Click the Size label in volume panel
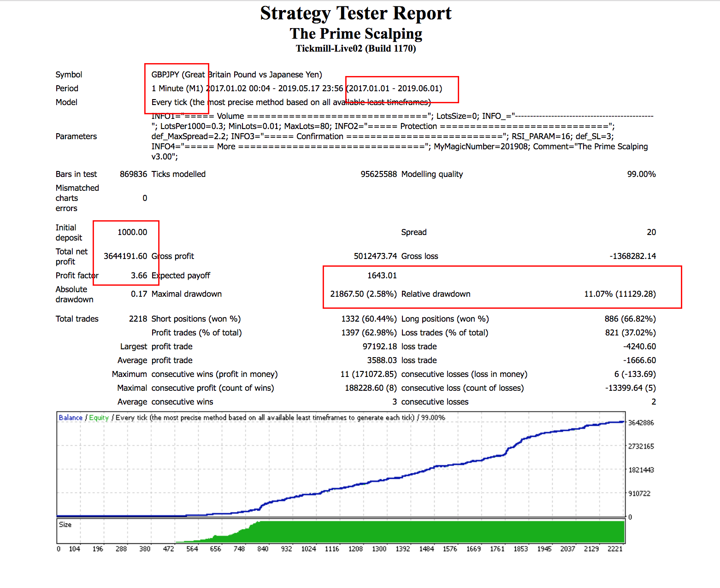This screenshot has height=588, width=720. coord(65,524)
